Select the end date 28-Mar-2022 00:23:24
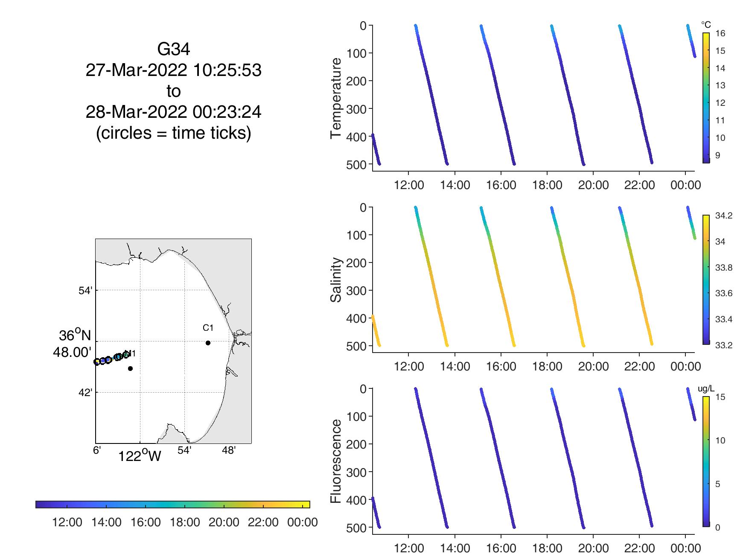This screenshot has height=560, width=746. (173, 112)
